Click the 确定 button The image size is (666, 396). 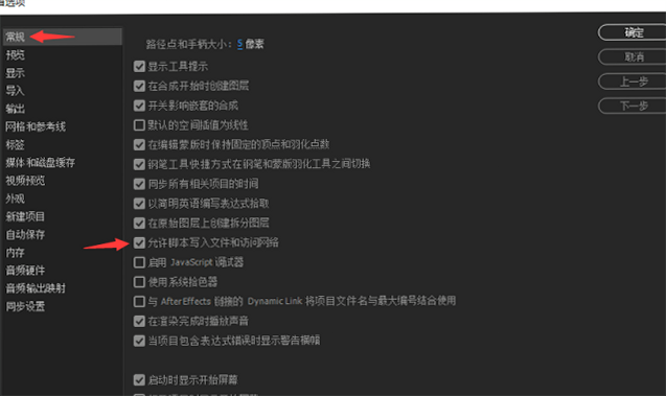[633, 33]
